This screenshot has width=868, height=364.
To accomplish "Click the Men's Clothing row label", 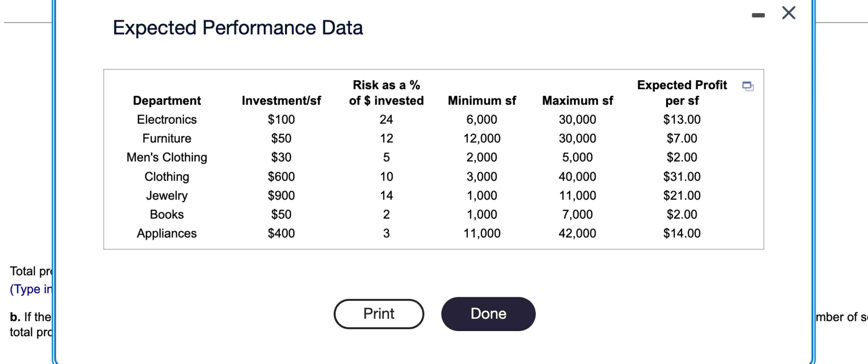I will coord(167,157).
